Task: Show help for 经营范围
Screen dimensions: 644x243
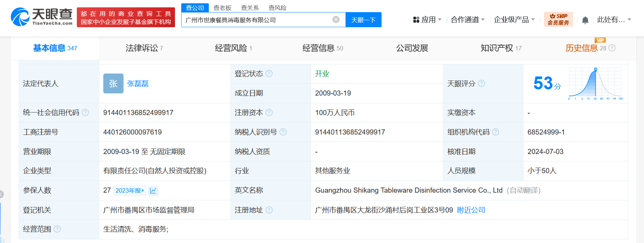Action: pos(57,229)
